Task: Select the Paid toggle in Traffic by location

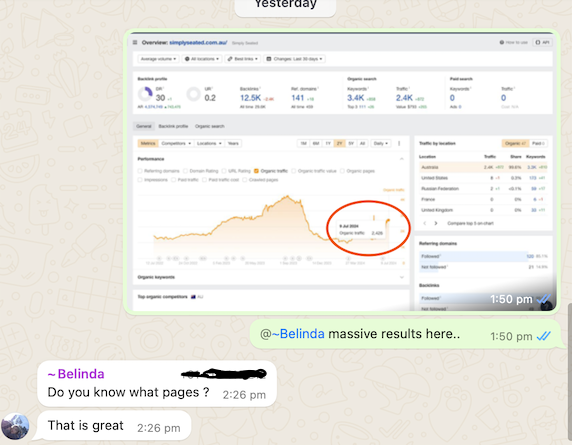Action: pos(538,143)
